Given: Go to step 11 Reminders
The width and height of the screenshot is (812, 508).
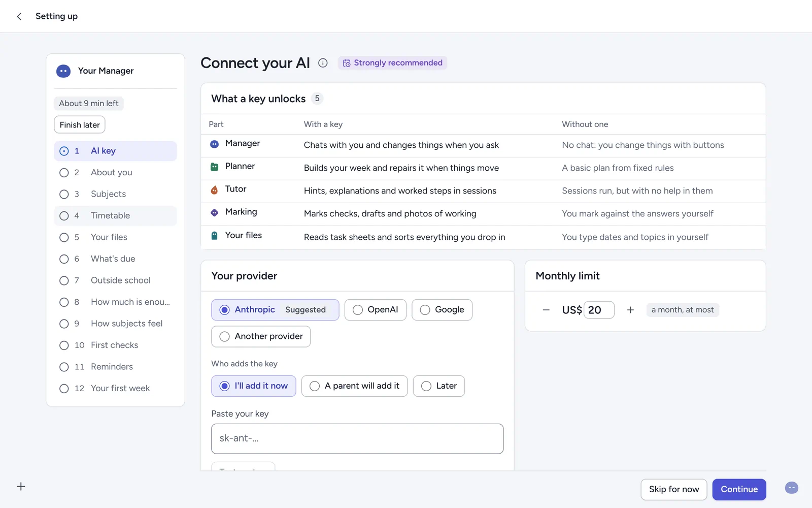Looking at the screenshot, I should (115, 367).
